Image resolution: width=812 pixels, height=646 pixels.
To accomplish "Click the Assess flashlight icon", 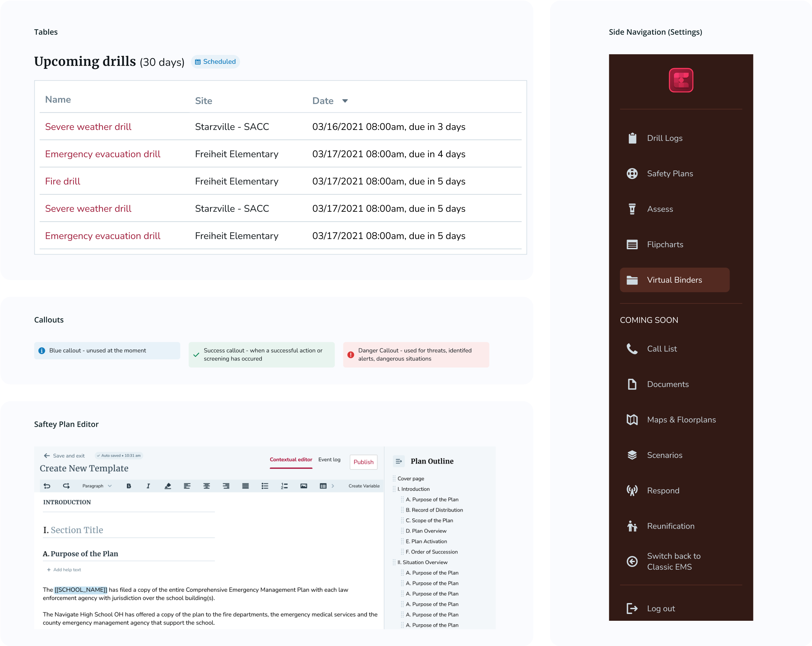I will 632,209.
